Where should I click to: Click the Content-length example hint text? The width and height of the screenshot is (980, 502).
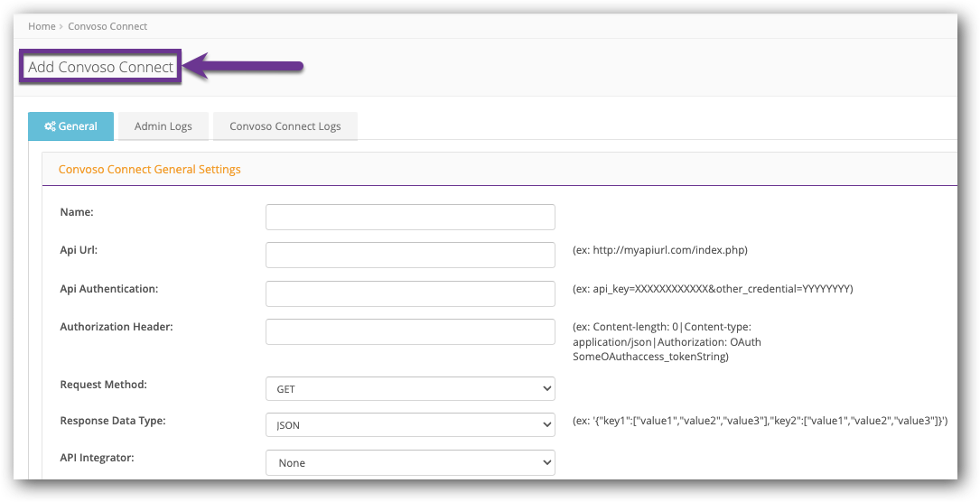point(667,341)
